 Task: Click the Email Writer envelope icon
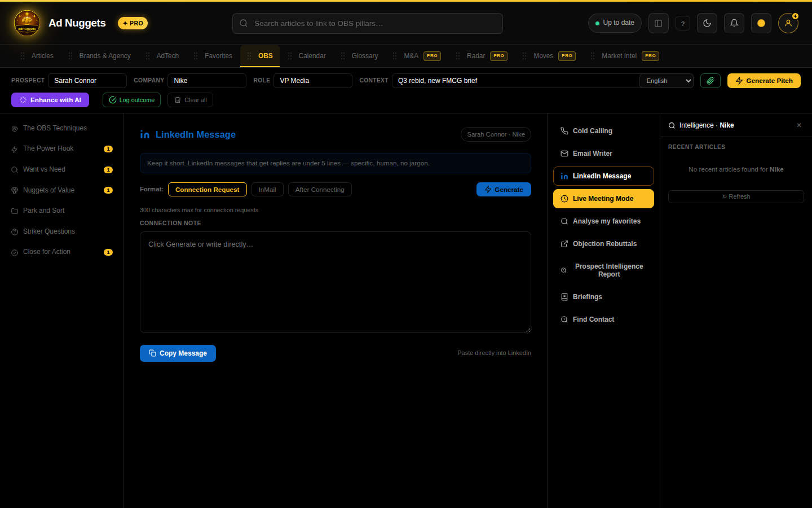pos(564,154)
